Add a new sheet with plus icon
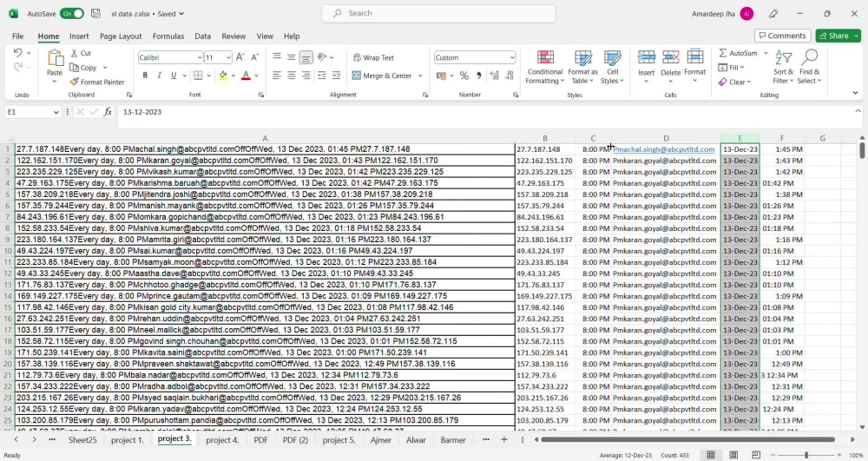This screenshot has width=868, height=461. click(x=503, y=439)
